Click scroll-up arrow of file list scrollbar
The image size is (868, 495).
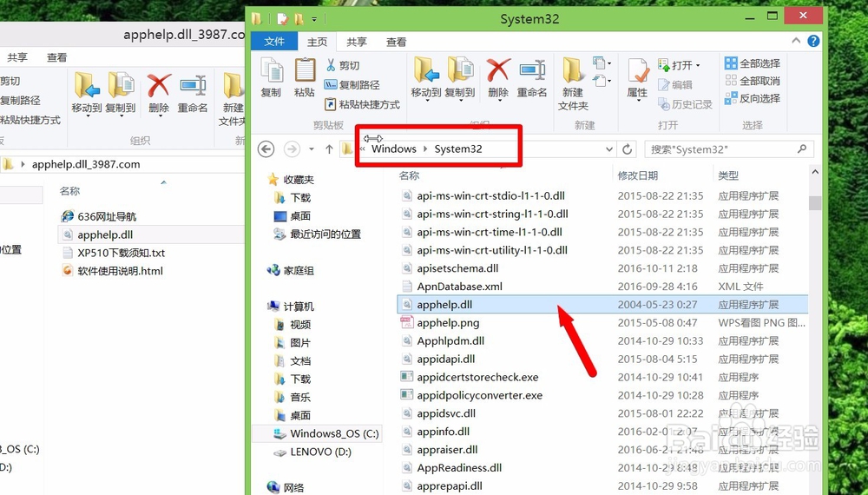(x=815, y=172)
